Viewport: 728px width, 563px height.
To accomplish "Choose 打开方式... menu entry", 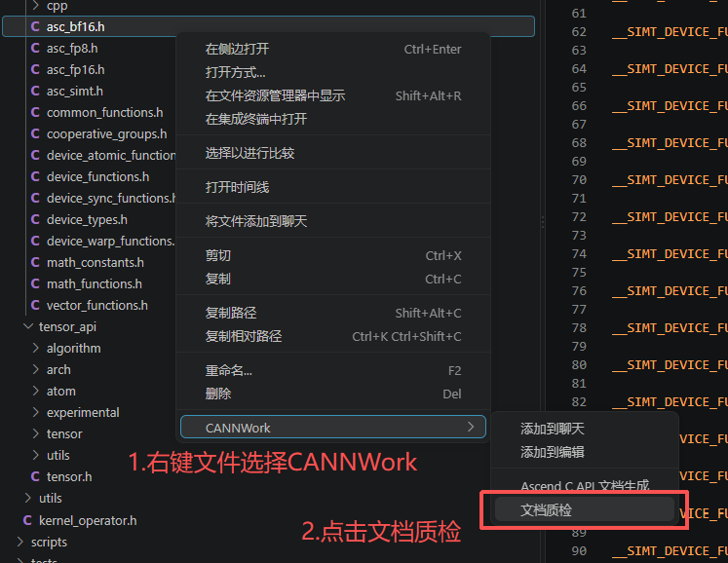I will point(333,72).
